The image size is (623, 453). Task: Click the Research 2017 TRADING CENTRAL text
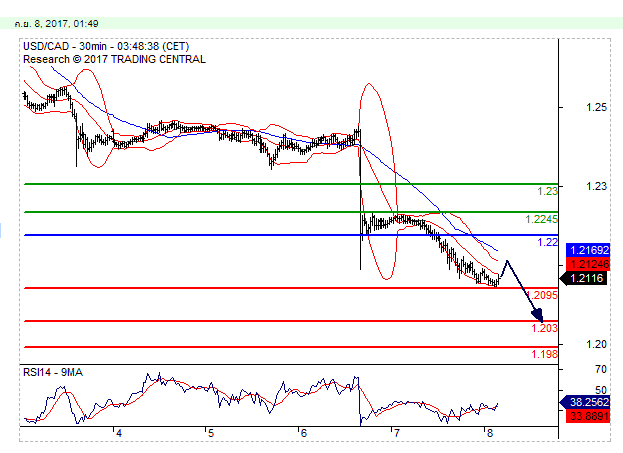pyautogui.click(x=114, y=59)
